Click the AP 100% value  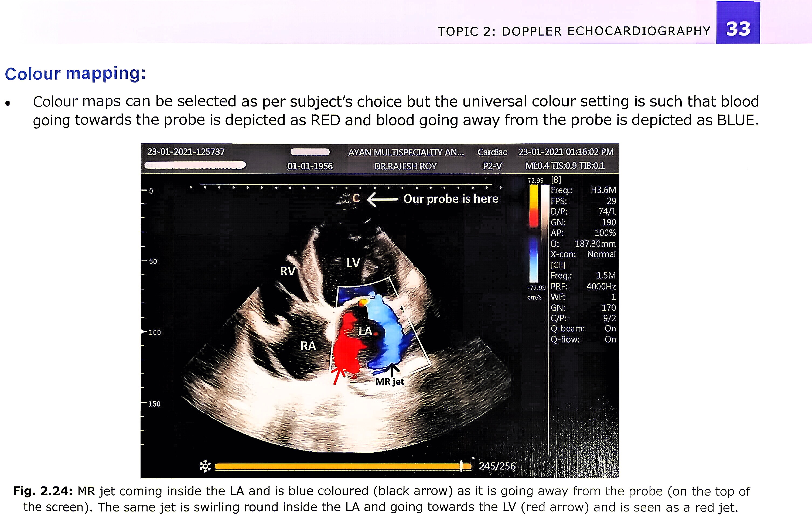605,233
